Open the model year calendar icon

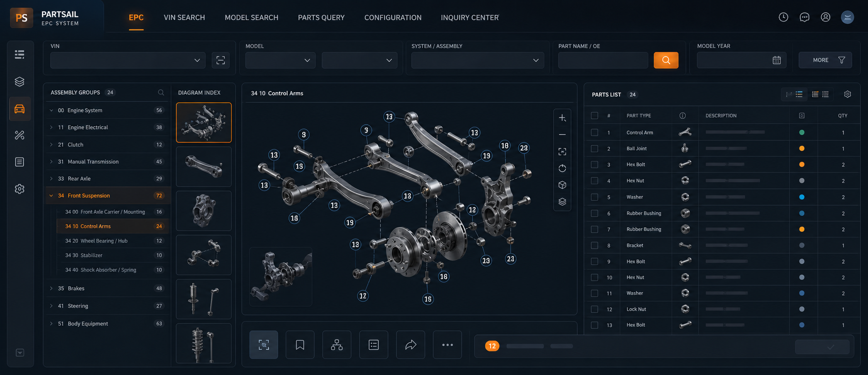click(777, 60)
